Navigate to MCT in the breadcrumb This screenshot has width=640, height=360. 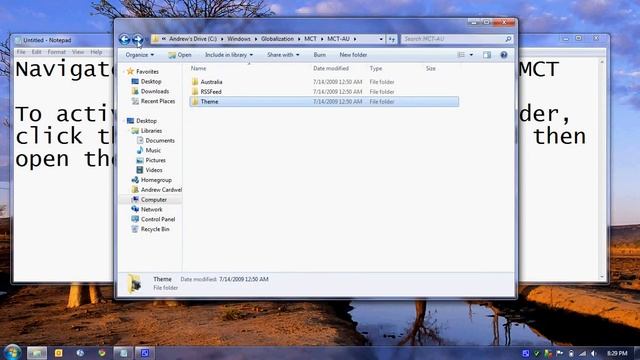[x=310, y=39]
